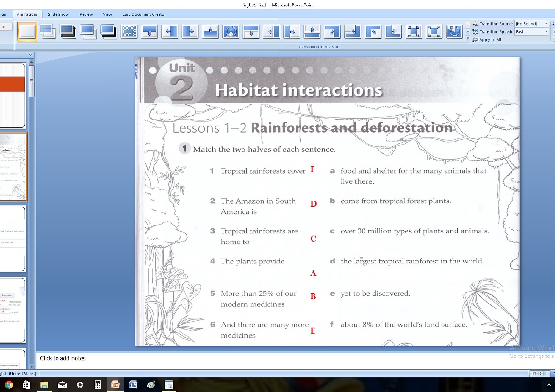This screenshot has height=392, width=555.
Task: Open the Calculator app in taskbar
Action: pos(98,385)
